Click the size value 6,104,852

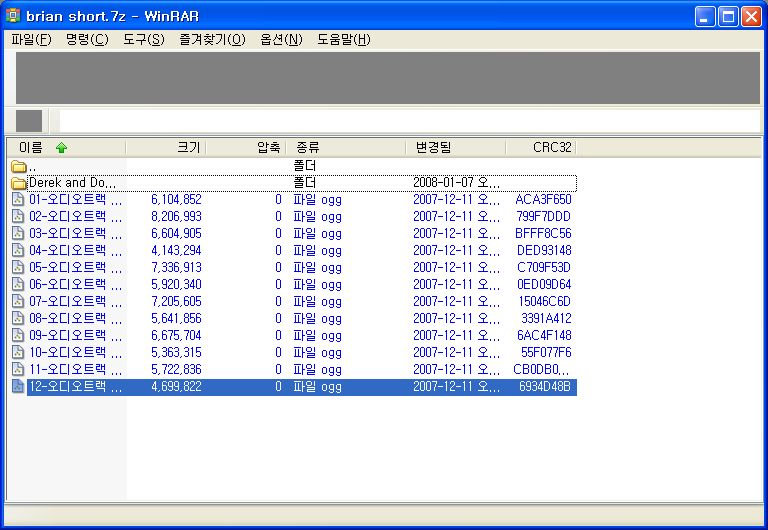click(x=176, y=199)
